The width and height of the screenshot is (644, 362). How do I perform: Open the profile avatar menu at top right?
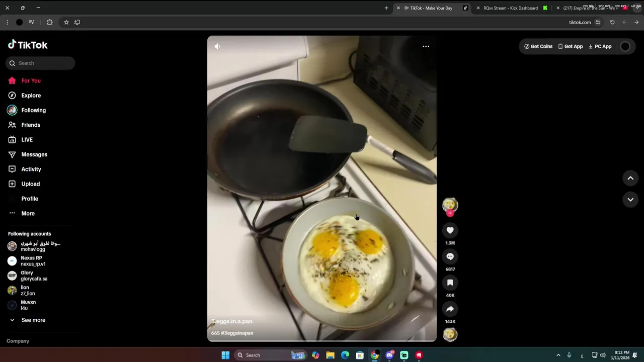pos(625,46)
